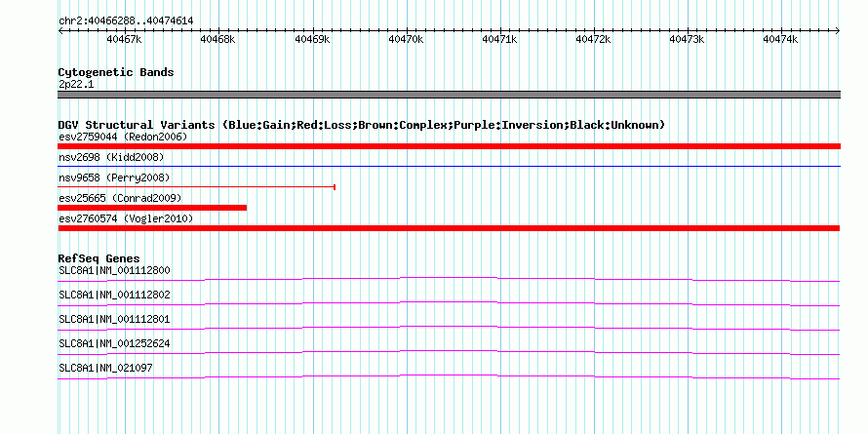Viewport: 868px width, 434px height.
Task: Select the nsv2698 (Kidd2008) blue gain line
Action: click(449, 166)
